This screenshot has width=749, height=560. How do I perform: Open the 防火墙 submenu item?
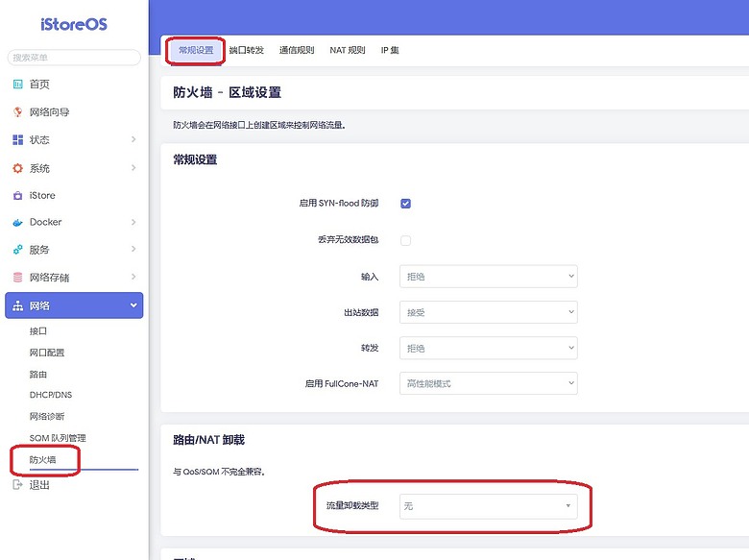pyautogui.click(x=42, y=460)
